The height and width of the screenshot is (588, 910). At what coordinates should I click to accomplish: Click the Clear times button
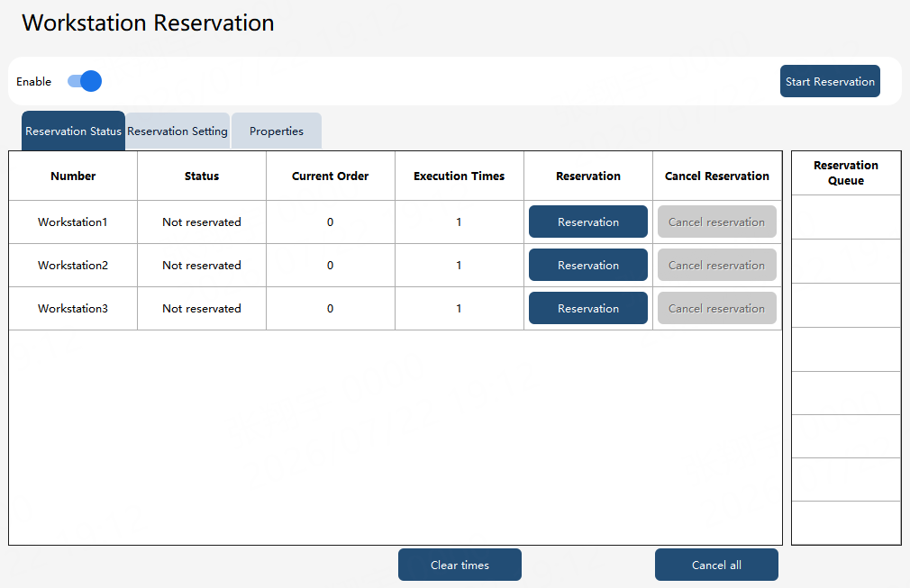(460, 565)
